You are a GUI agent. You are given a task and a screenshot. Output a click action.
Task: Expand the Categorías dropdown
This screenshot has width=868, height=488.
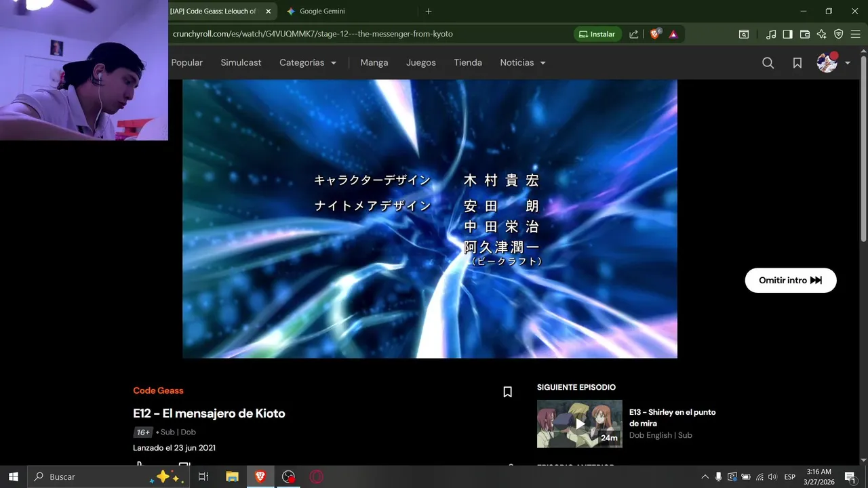(x=308, y=62)
